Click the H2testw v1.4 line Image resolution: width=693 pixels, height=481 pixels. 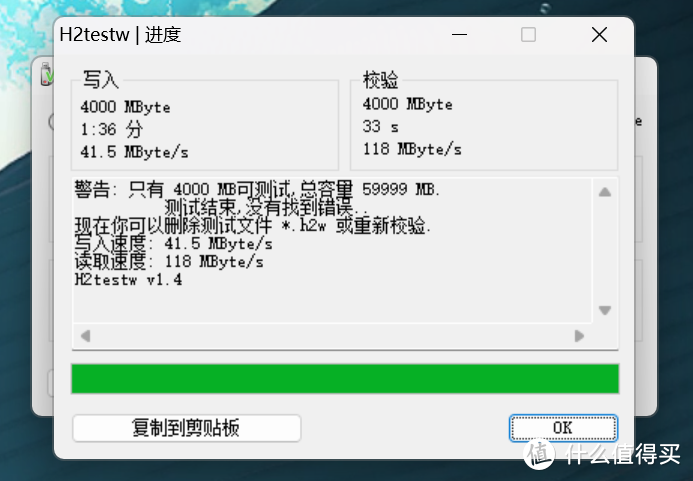[128, 279]
